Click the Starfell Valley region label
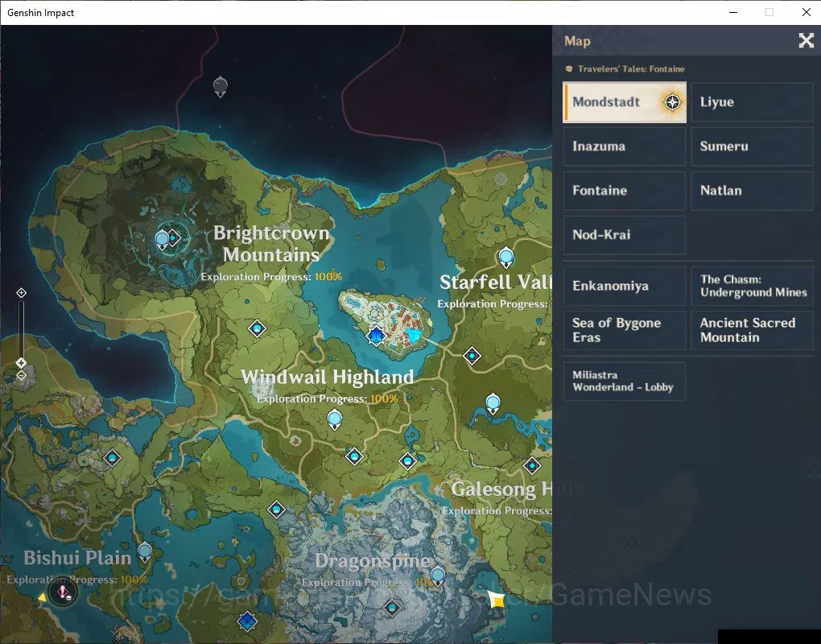The height and width of the screenshot is (644, 821). point(495,283)
